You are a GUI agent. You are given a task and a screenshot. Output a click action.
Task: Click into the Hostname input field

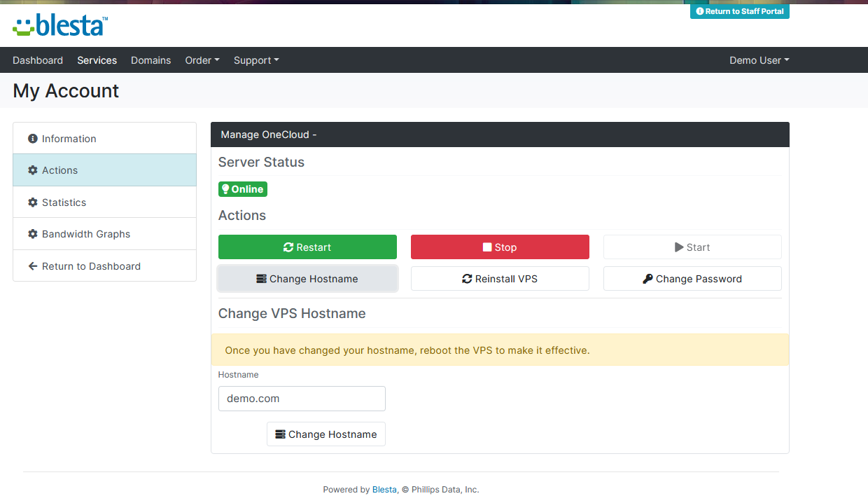coord(302,399)
